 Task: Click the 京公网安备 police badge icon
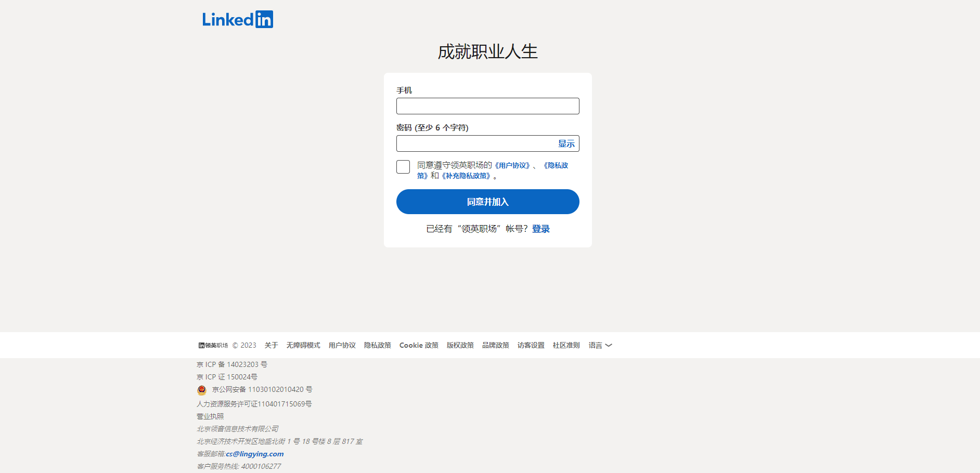[x=202, y=390]
